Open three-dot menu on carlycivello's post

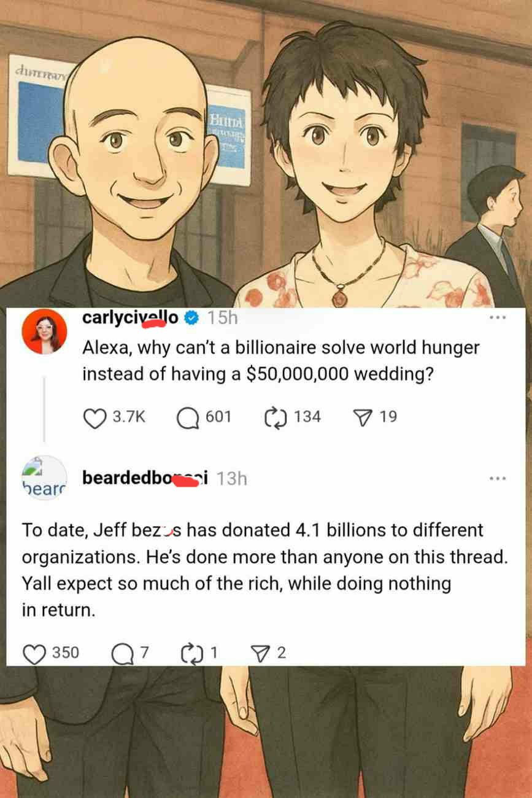click(x=497, y=317)
